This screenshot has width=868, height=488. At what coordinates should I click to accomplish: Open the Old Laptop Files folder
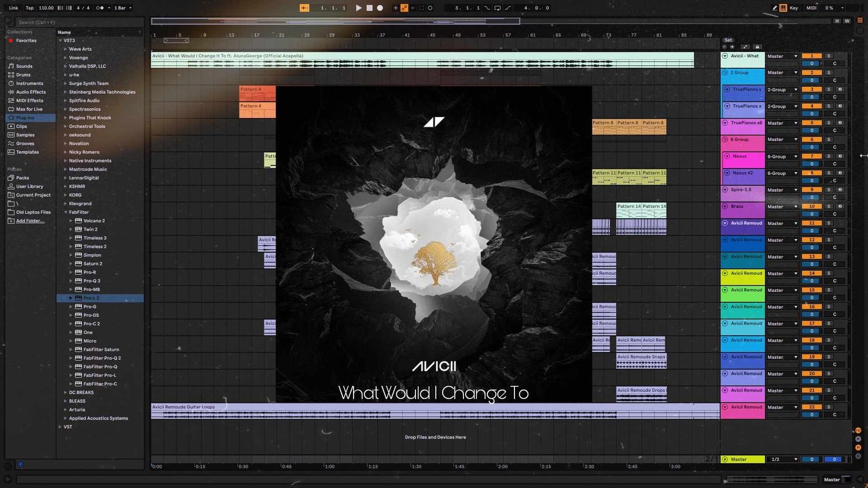[x=33, y=212]
